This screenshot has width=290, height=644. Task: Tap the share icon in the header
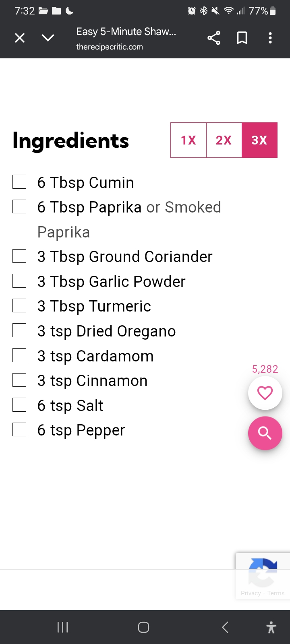(x=214, y=38)
